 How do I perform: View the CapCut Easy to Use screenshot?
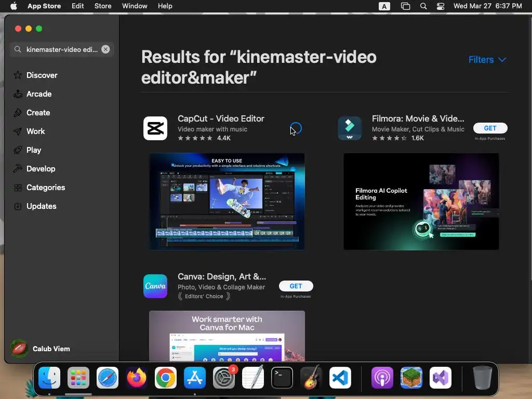coord(227,202)
